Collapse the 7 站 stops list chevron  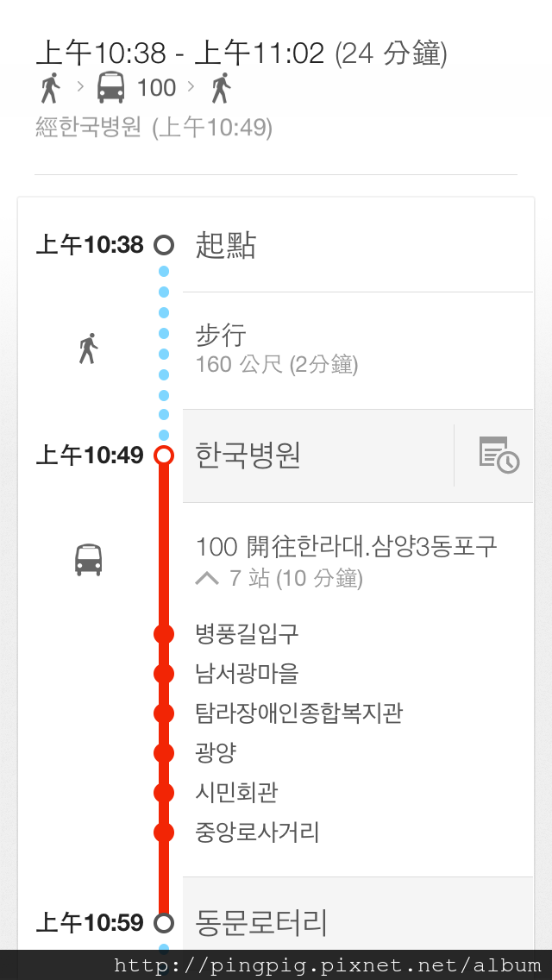(x=207, y=579)
